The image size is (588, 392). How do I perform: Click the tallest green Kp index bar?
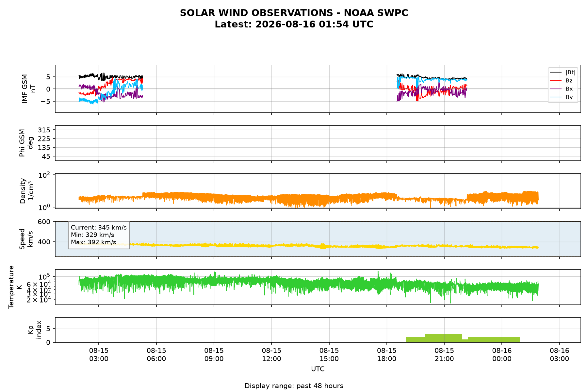point(444,338)
